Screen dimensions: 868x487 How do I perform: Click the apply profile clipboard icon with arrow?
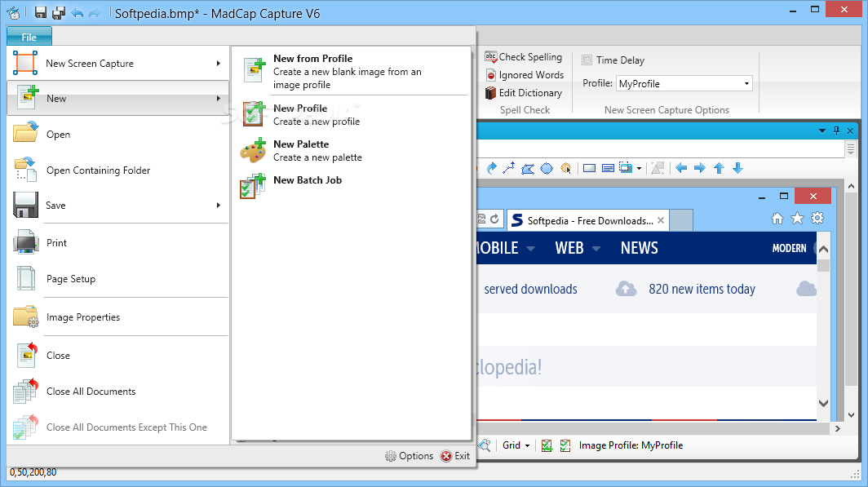tap(547, 445)
